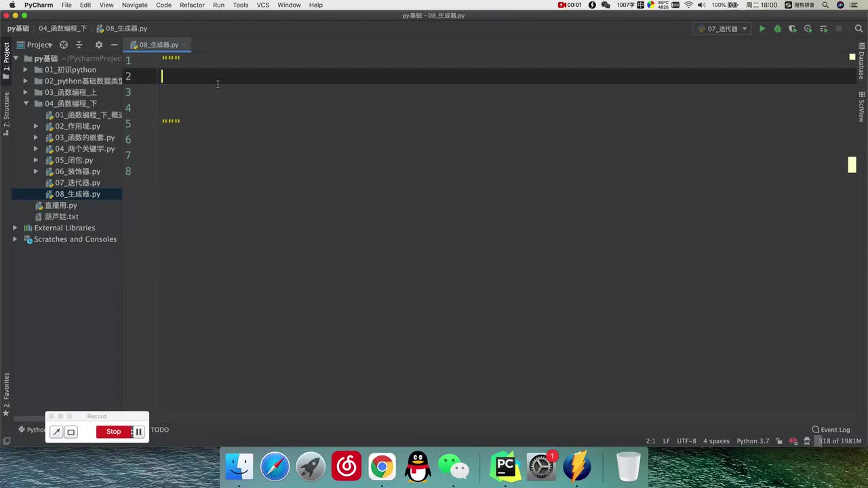Launch Safari from the Dock
868x488 pixels.
(x=275, y=467)
